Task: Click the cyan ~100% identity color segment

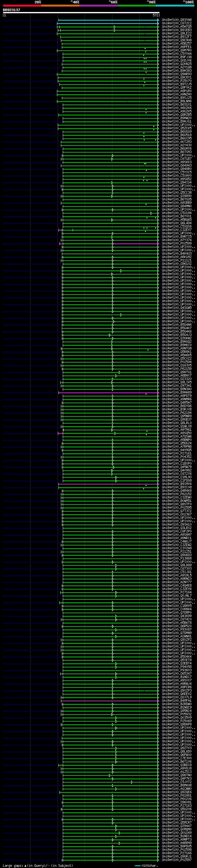Action: [x=175, y=6]
